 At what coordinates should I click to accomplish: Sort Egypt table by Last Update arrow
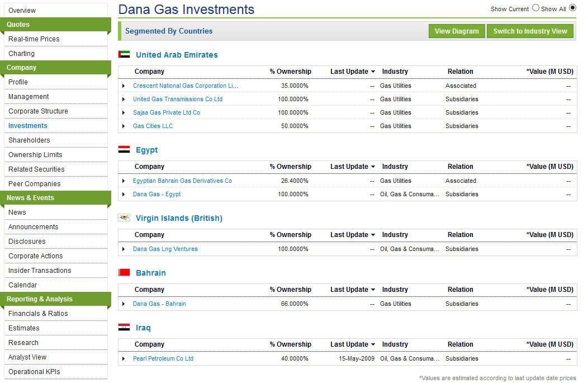point(373,167)
